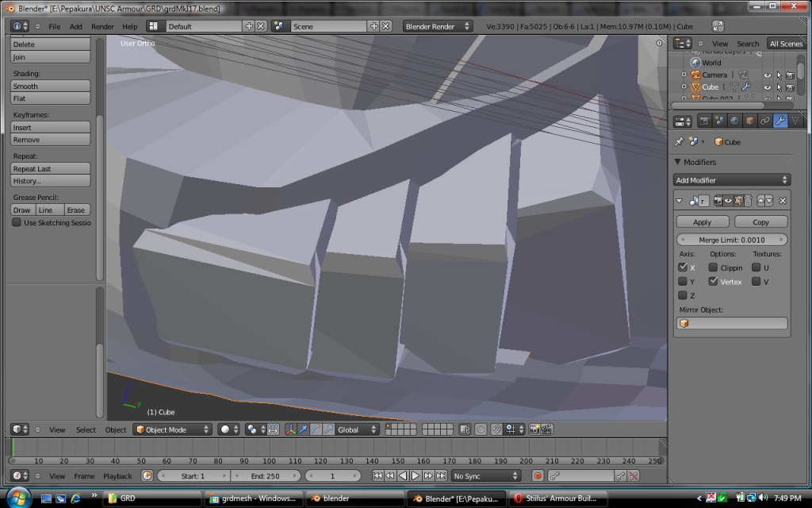
Task: Enable the Y axis mirror checkbox
Action: coord(683,282)
